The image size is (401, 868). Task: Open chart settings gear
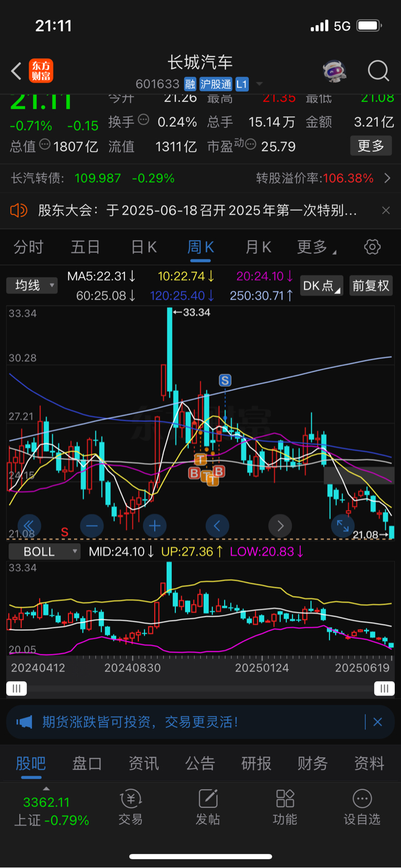pyautogui.click(x=372, y=247)
